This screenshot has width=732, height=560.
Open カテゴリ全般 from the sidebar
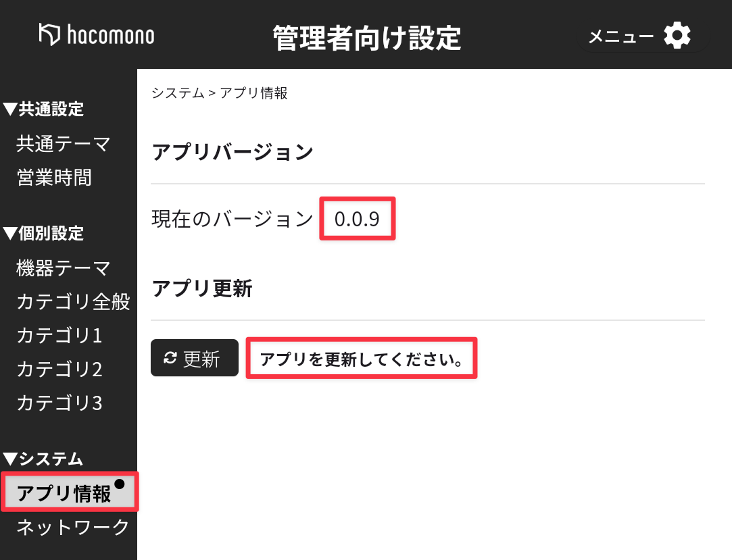point(73,302)
